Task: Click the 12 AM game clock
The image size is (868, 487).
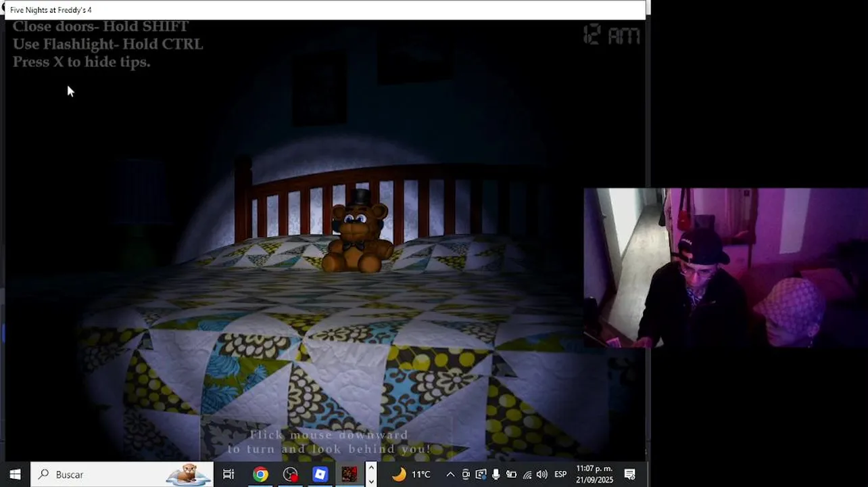Action: click(611, 34)
